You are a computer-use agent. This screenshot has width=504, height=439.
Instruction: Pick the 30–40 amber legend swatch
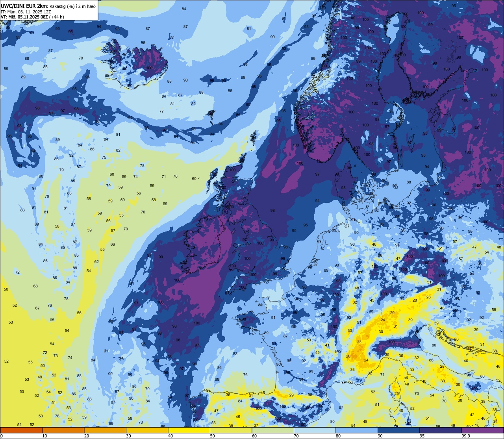tap(147, 430)
